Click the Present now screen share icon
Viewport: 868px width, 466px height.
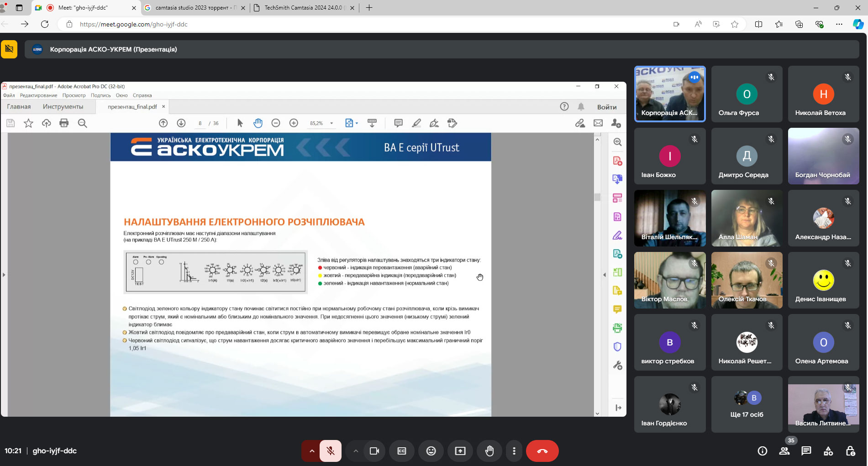pyautogui.click(x=460, y=451)
